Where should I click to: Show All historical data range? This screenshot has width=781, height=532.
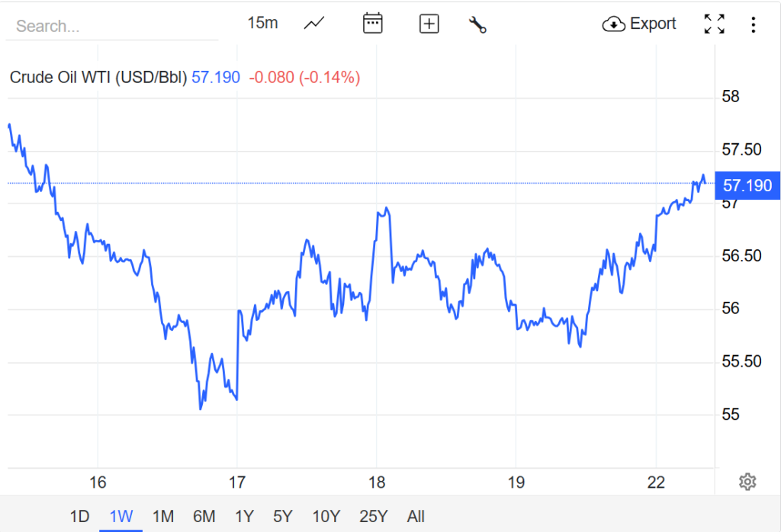point(416,516)
